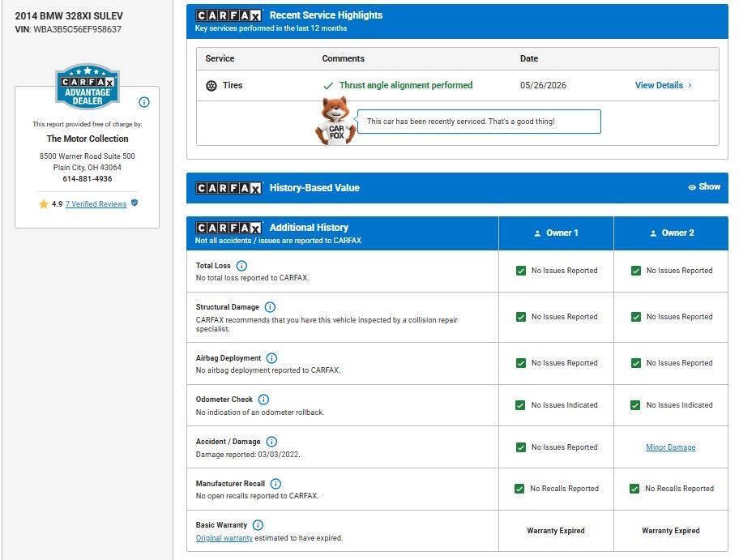Click Warranty Expired under Owner 1
The height and width of the screenshot is (560, 739).
pos(556,531)
